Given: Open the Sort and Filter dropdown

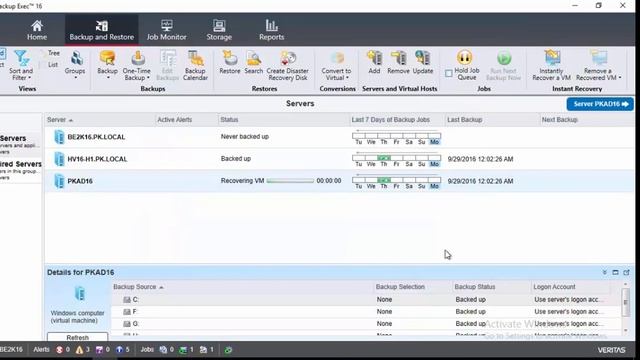Looking at the screenshot, I should point(21,65).
